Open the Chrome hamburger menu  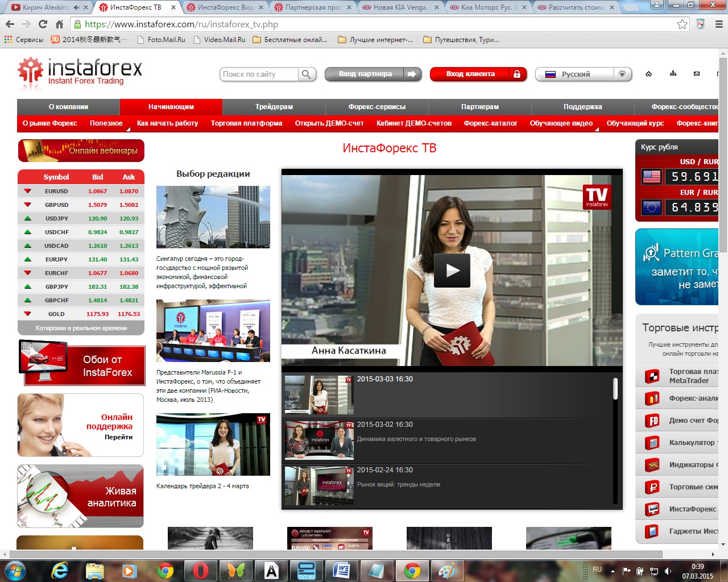coord(718,24)
